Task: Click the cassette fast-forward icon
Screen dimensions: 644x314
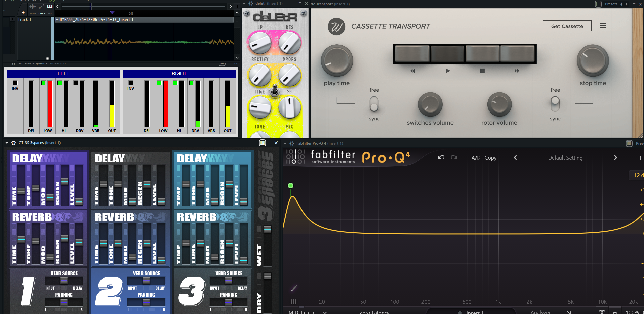Action: coord(517,71)
